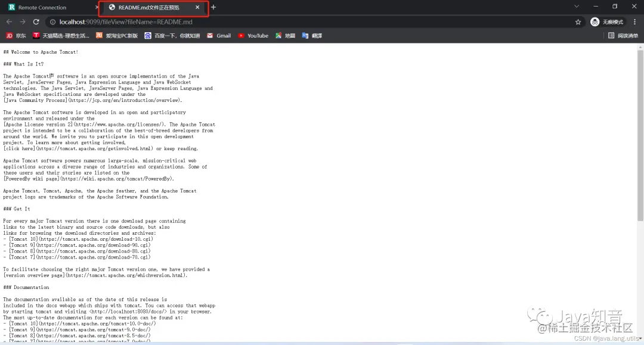Image resolution: width=644 pixels, height=345 pixels.
Task: Open the reading list button
Action: 623,36
